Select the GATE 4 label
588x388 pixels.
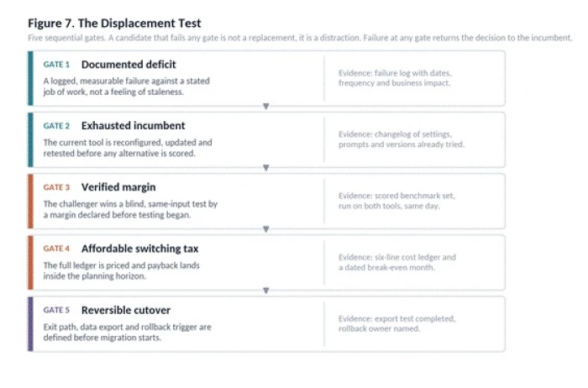(56, 249)
